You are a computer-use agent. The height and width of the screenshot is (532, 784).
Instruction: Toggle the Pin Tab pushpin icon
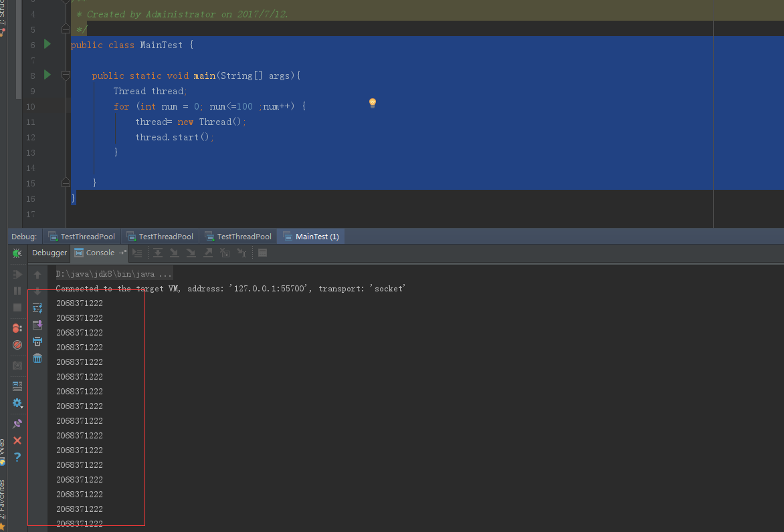[x=17, y=424]
